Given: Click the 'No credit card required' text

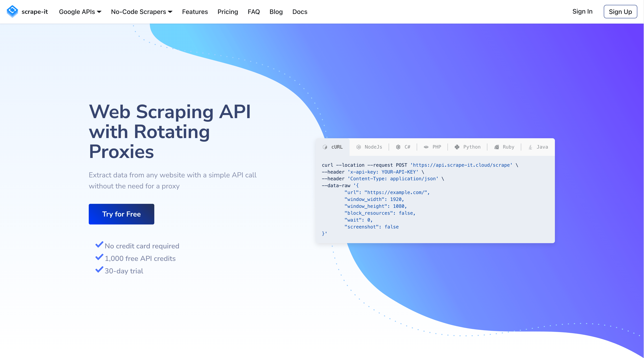Looking at the screenshot, I should 142,246.
